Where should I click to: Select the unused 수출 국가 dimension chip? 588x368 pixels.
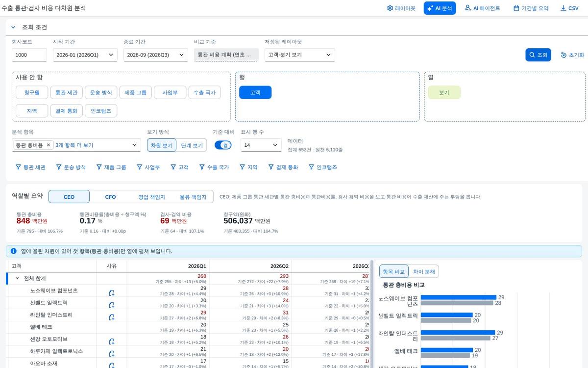(x=204, y=92)
